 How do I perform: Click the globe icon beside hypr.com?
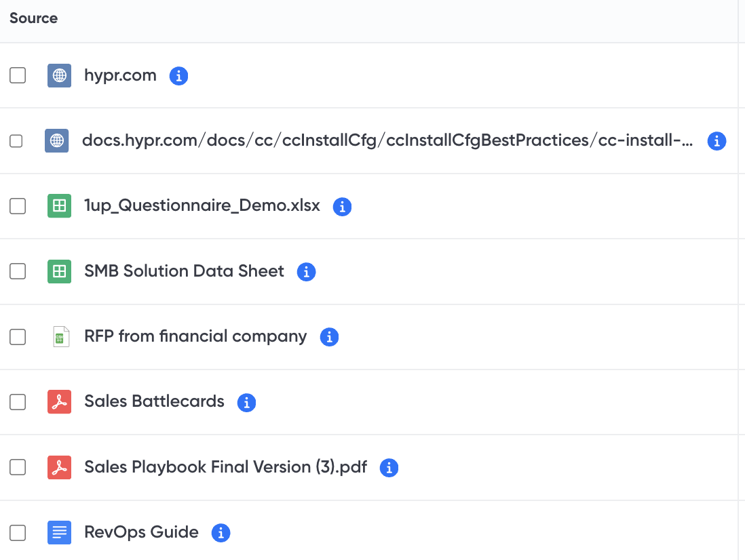coord(60,75)
